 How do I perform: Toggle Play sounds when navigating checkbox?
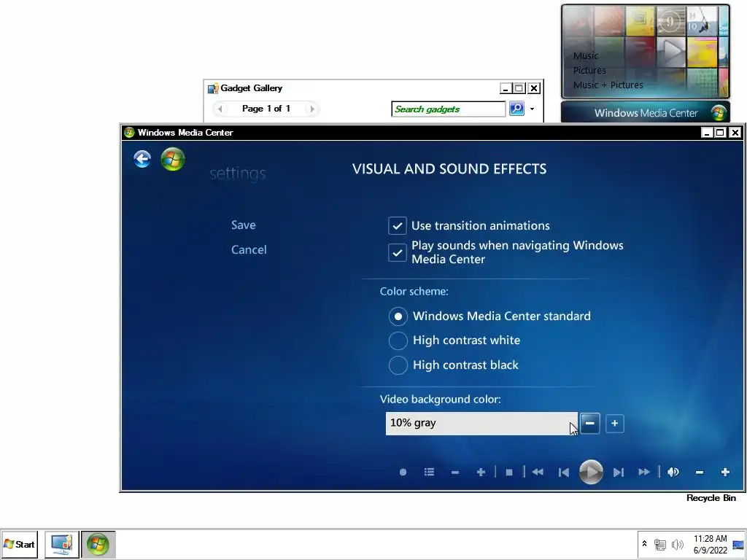398,252
